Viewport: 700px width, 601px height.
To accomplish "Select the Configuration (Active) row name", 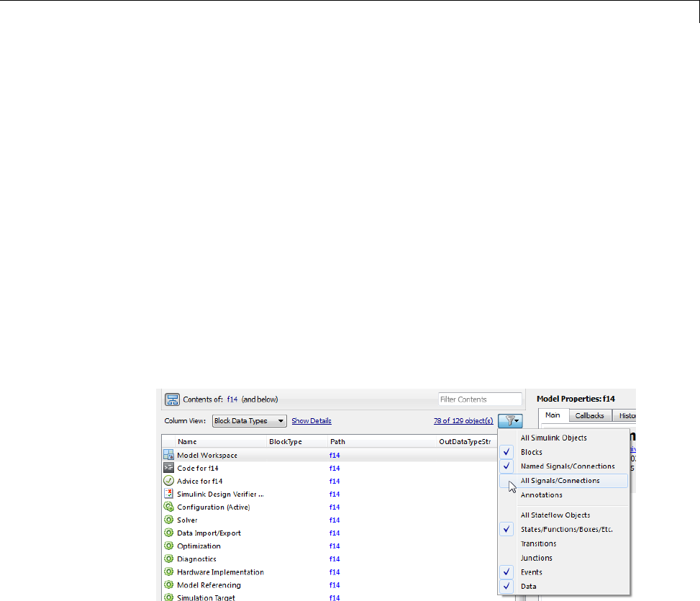I will pyautogui.click(x=214, y=507).
